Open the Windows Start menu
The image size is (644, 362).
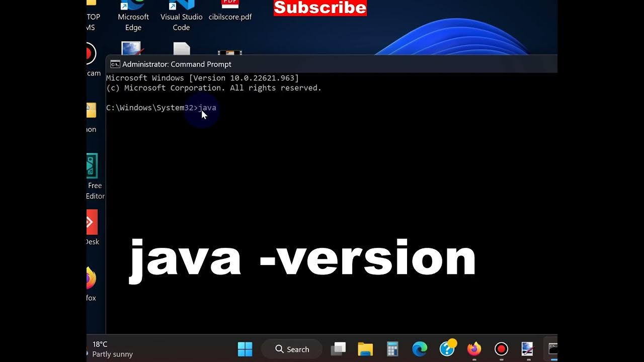(x=245, y=349)
